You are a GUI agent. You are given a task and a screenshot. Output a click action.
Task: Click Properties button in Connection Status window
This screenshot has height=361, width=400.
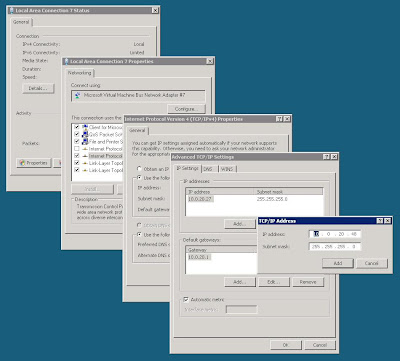click(34, 163)
